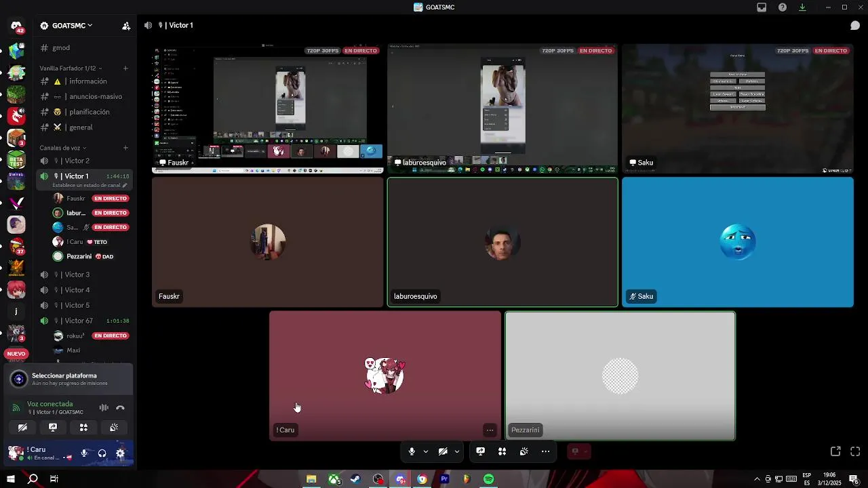Viewport: 868px width, 488px height.
Task: Select Saku's blue avatar tile
Action: 738,242
